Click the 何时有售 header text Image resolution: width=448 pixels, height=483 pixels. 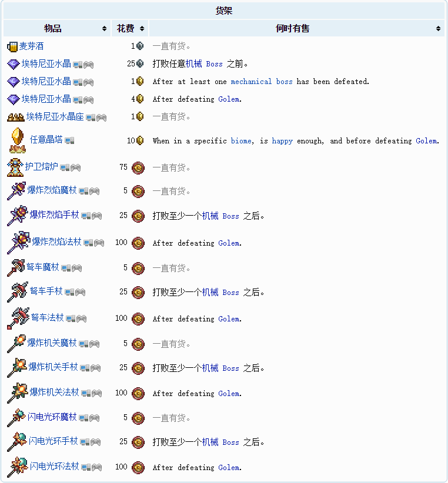pyautogui.click(x=292, y=29)
